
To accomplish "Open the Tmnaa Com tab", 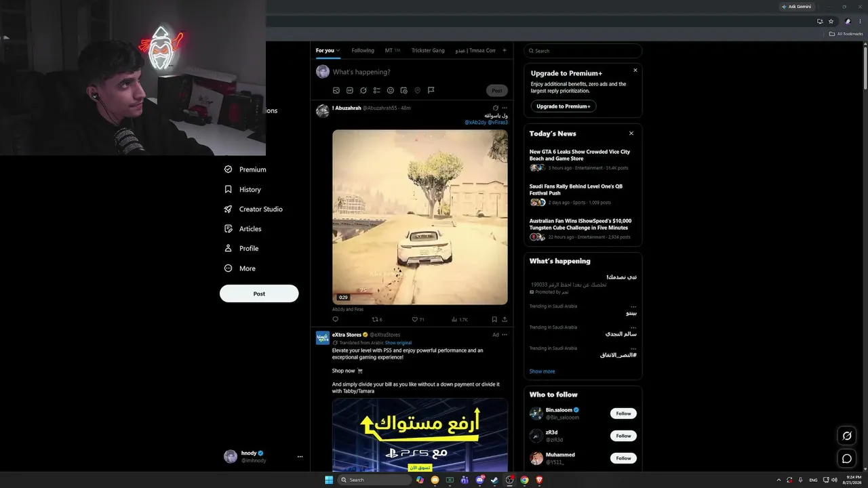I will click(x=475, y=50).
